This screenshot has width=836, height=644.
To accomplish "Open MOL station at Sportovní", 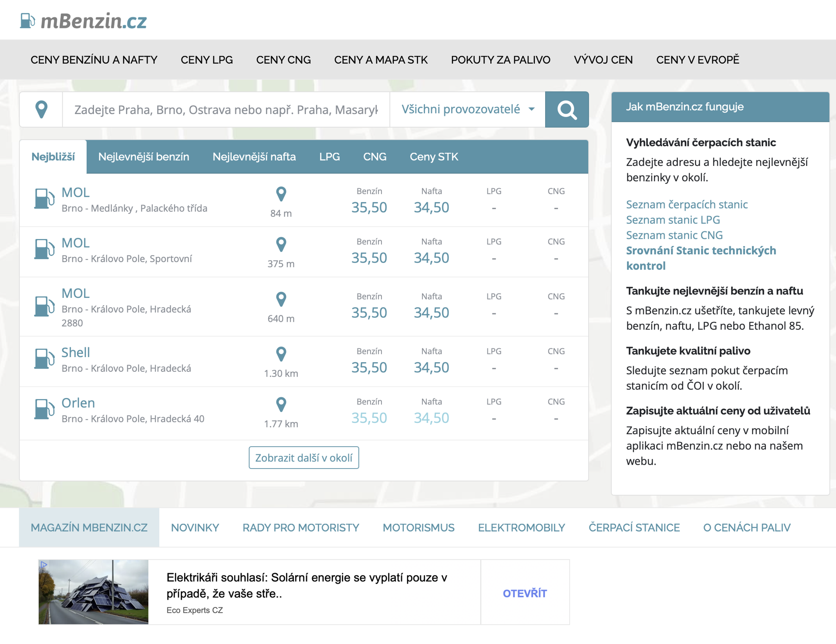I will [x=75, y=243].
